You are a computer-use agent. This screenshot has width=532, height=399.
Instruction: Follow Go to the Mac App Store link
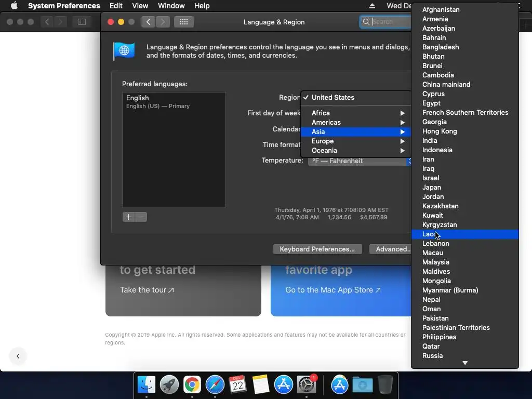[x=333, y=290]
